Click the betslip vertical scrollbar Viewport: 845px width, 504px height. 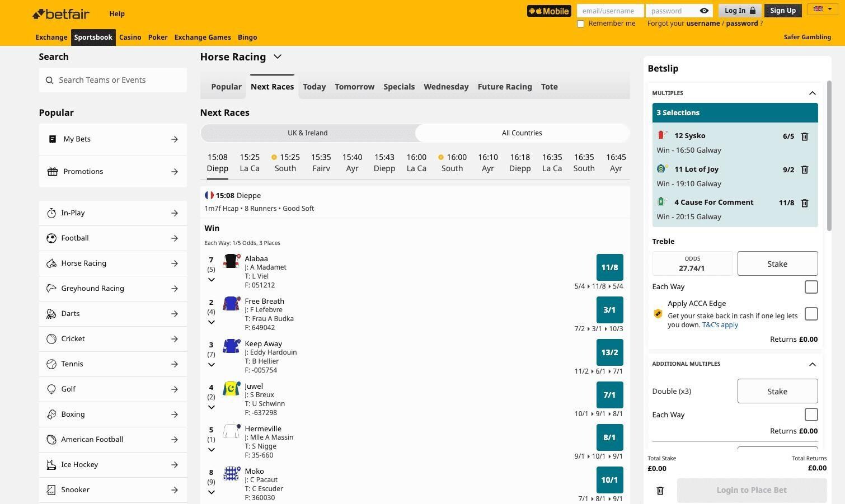[829, 154]
